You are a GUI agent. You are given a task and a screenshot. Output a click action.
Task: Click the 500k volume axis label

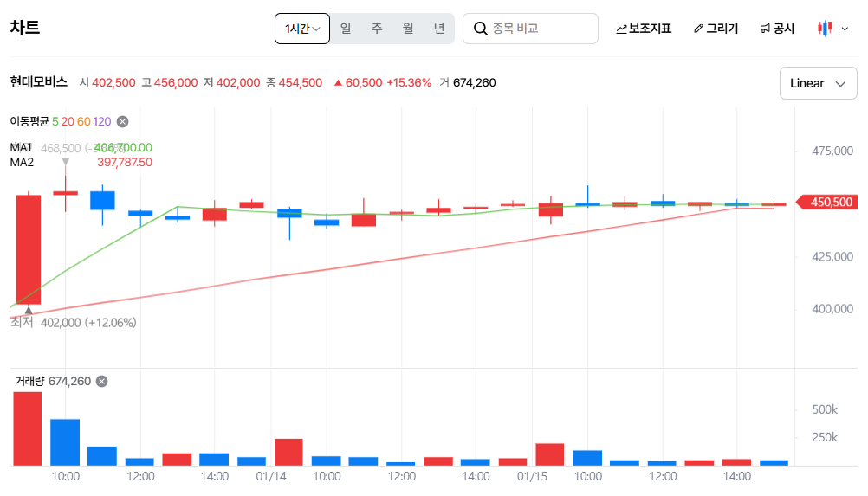825,409
